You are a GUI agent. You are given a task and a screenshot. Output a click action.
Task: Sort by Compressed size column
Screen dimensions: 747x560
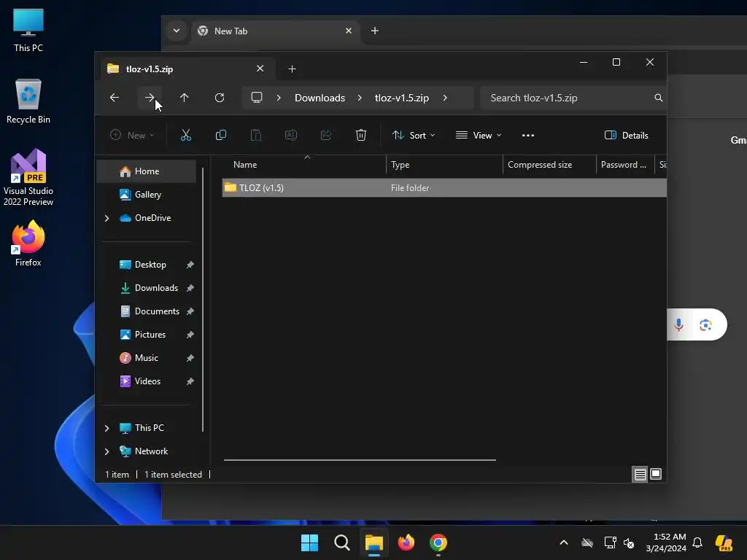550,165
